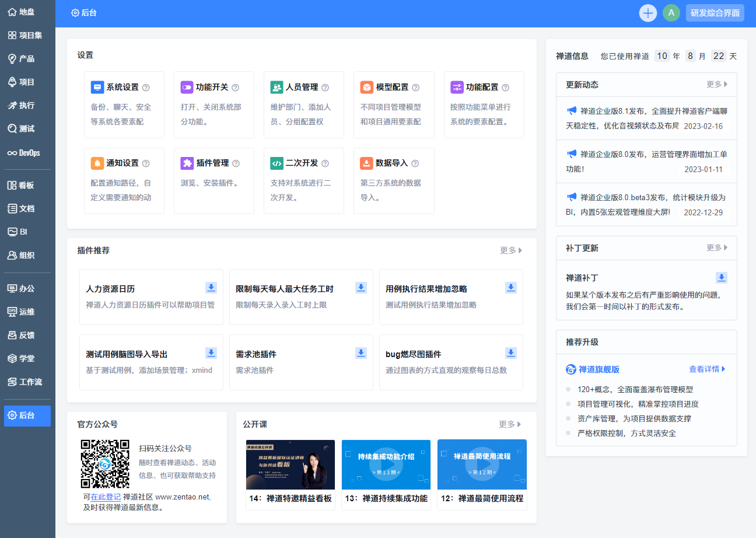This screenshot has width=756, height=538.
Task: Open 项目 in the sidebar
Action: tap(27, 82)
